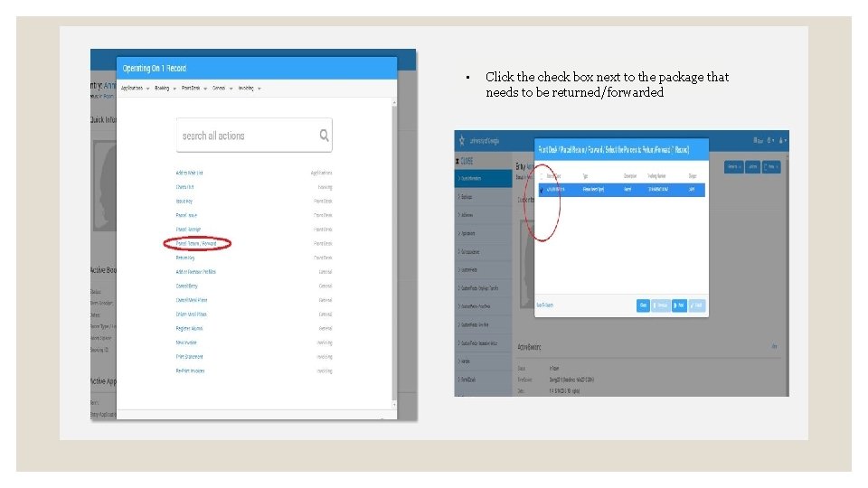
Task: Click the Previous button in parcel dialog
Action: pos(660,305)
